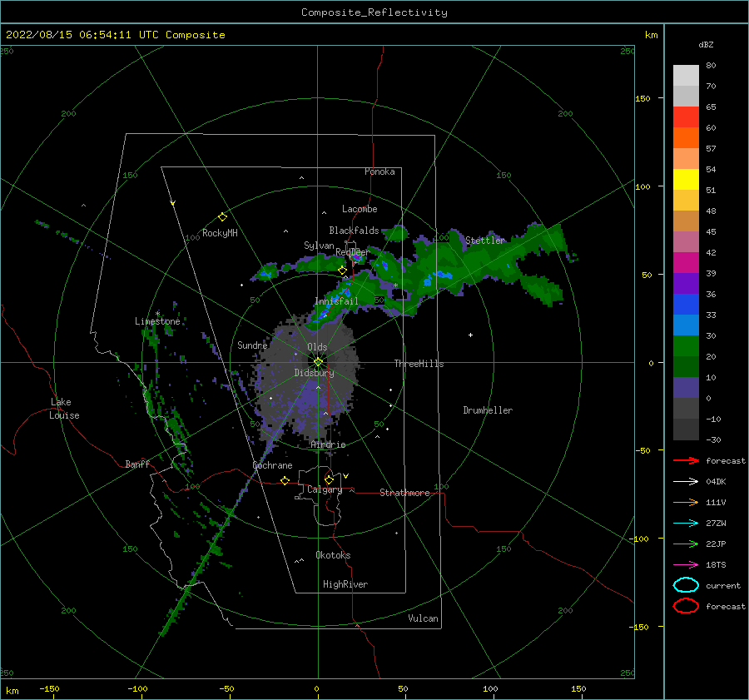
Task: Select the bright green 20-30 dBZ swatch
Action: point(686,345)
